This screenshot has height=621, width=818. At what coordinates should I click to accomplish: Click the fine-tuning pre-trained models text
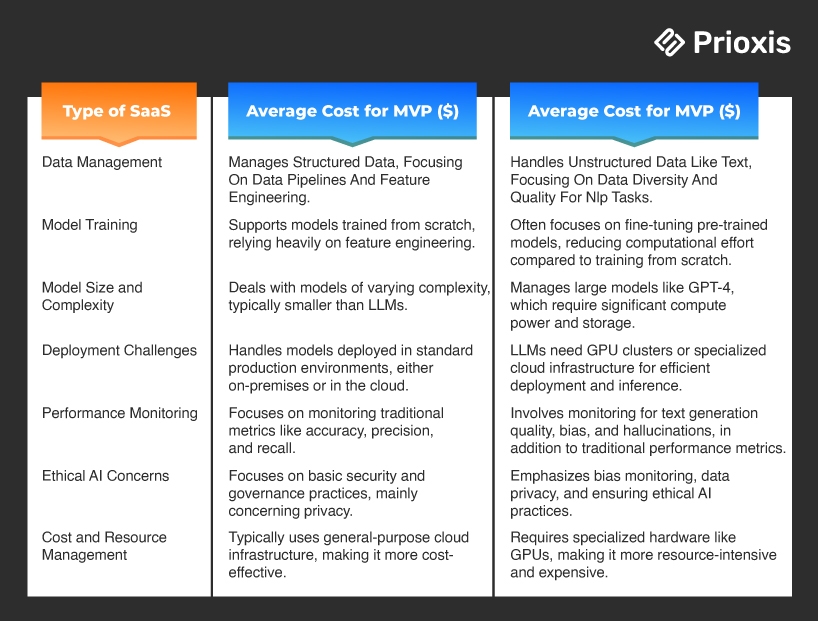coord(632,243)
